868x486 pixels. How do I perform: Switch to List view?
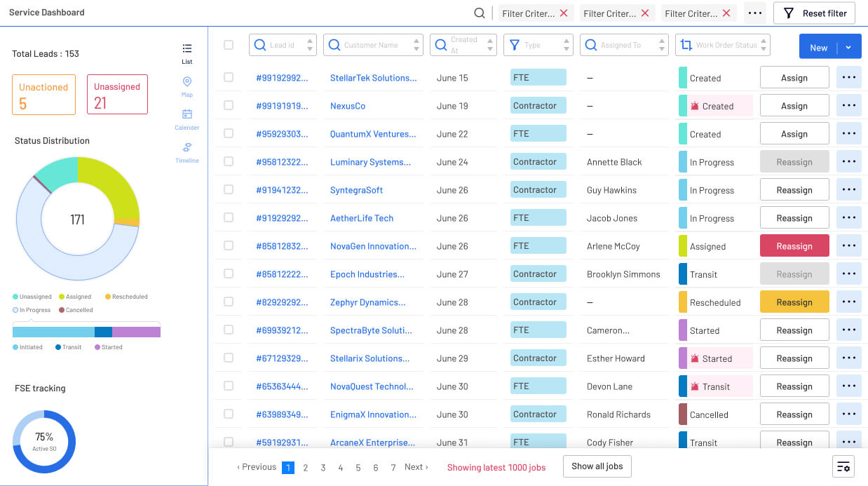point(187,53)
